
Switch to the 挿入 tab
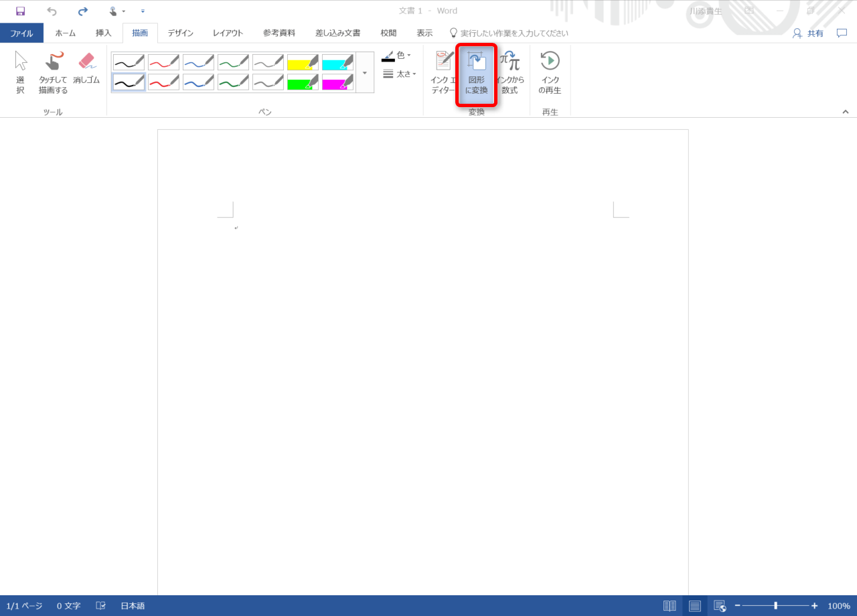click(x=104, y=33)
